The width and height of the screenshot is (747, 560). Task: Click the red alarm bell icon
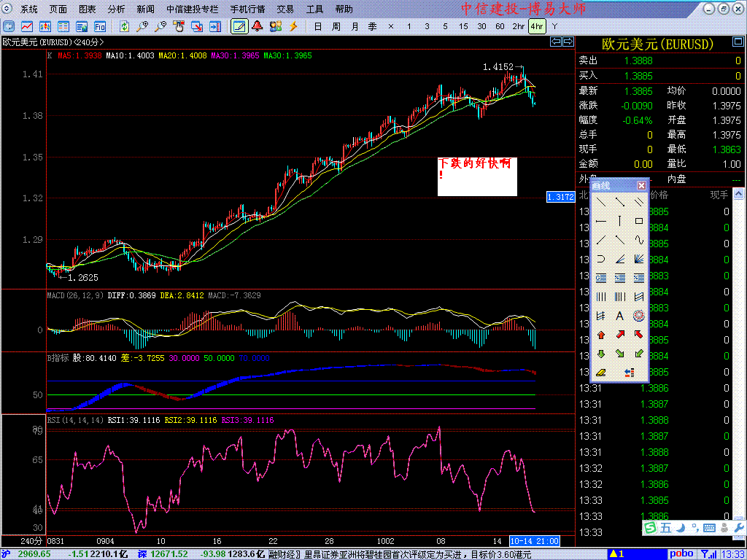[x=258, y=26]
